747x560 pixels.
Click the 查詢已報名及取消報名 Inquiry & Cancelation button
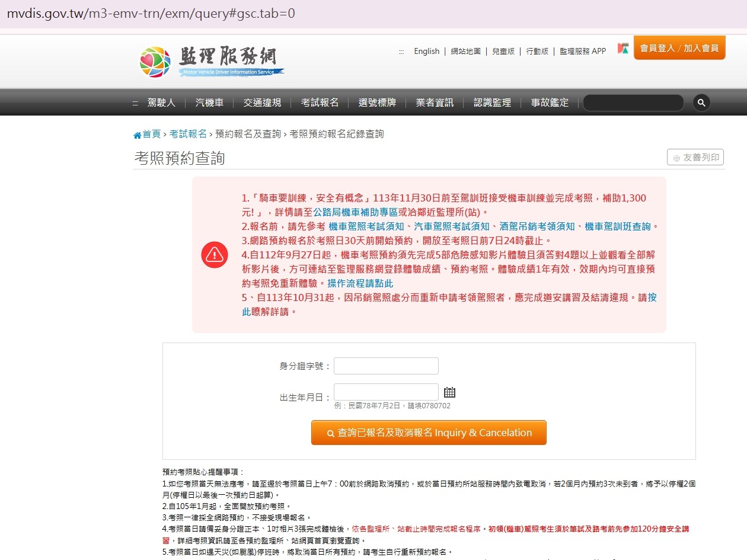[x=429, y=433]
